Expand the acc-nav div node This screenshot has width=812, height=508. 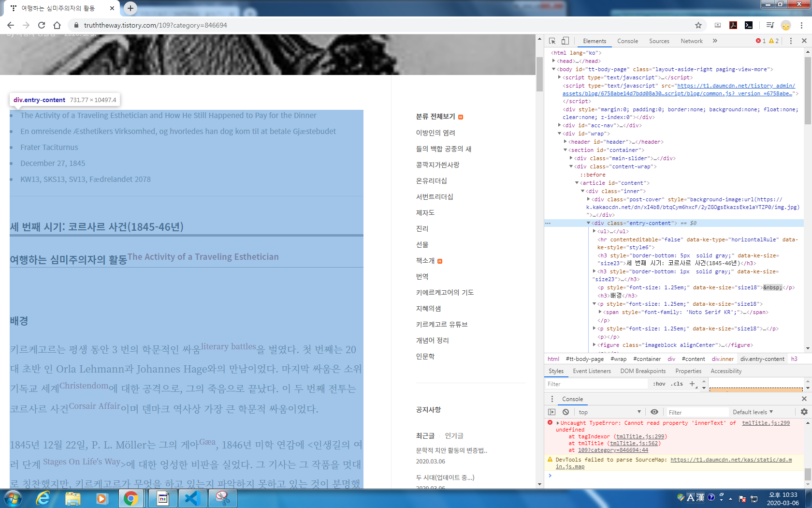(x=560, y=125)
